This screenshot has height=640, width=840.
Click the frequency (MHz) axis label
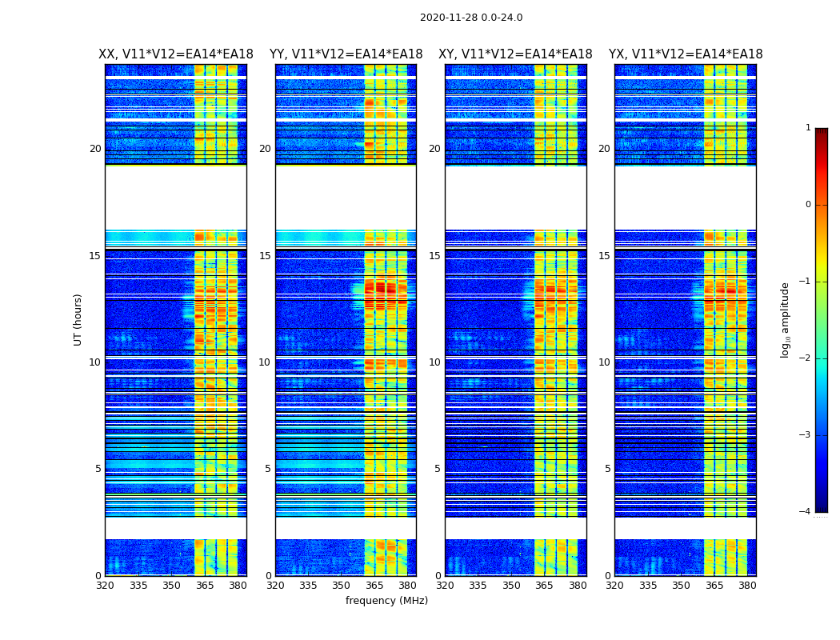(x=386, y=600)
